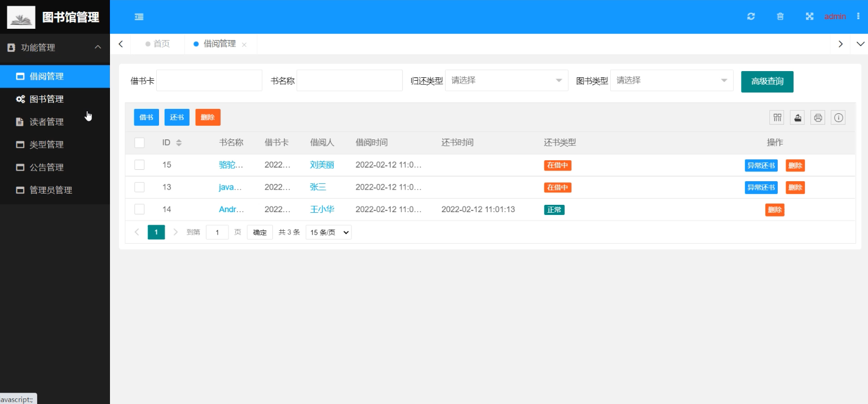Screen dimensions: 868x404
Task: Delete the row for reader 刘美丽
Action: (795, 165)
